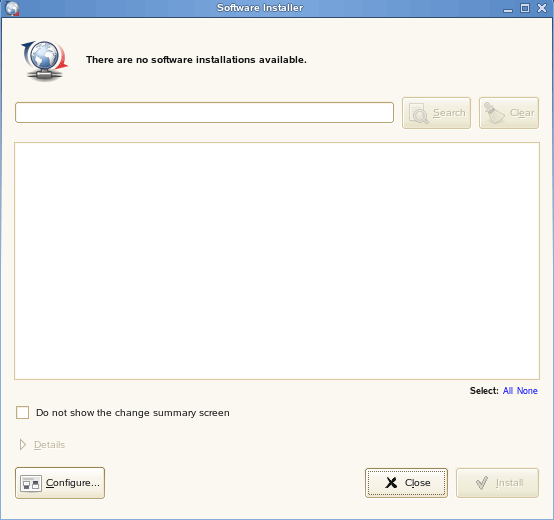Deselect everything via the None link
Screen dimensions: 554x520
pyautogui.click(x=527, y=391)
